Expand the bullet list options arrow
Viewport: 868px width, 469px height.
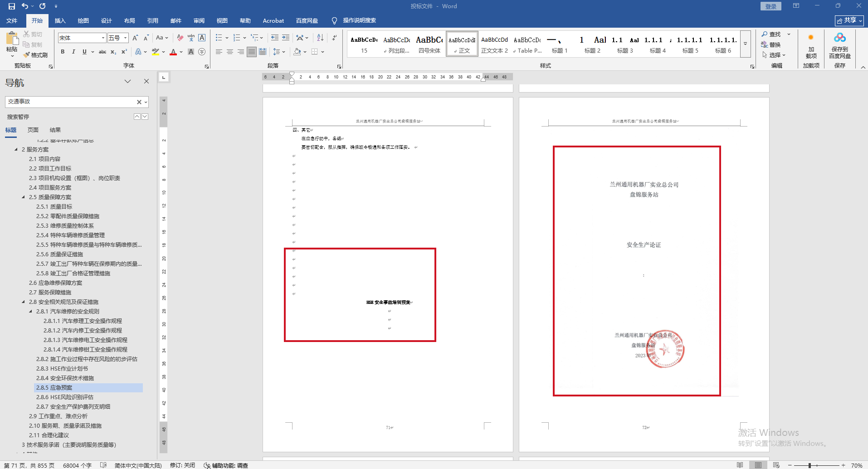(x=227, y=38)
